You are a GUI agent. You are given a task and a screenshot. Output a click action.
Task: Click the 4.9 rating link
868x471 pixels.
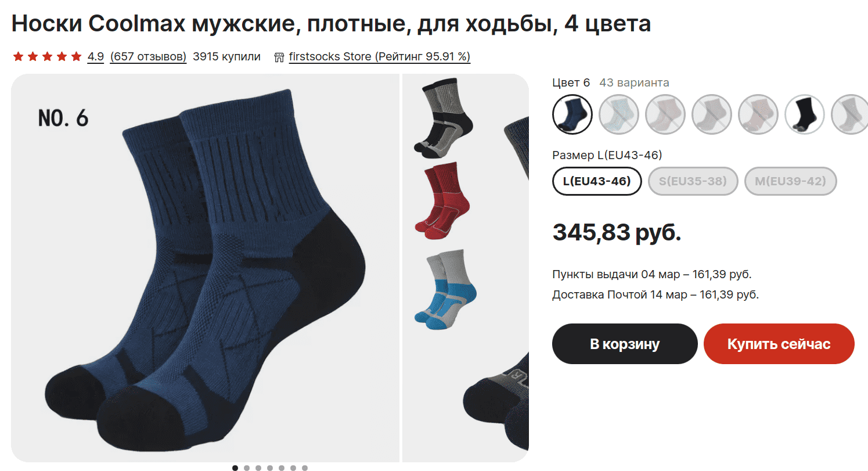pos(95,57)
